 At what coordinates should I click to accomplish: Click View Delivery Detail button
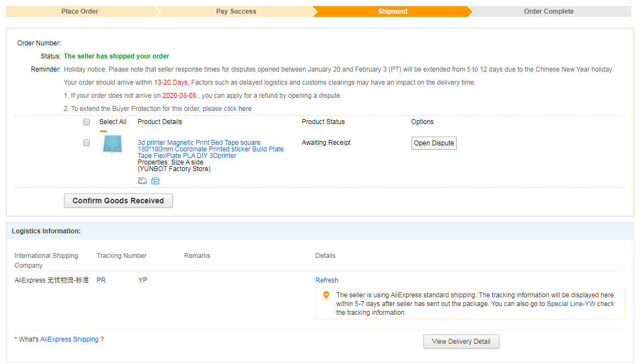461,342
